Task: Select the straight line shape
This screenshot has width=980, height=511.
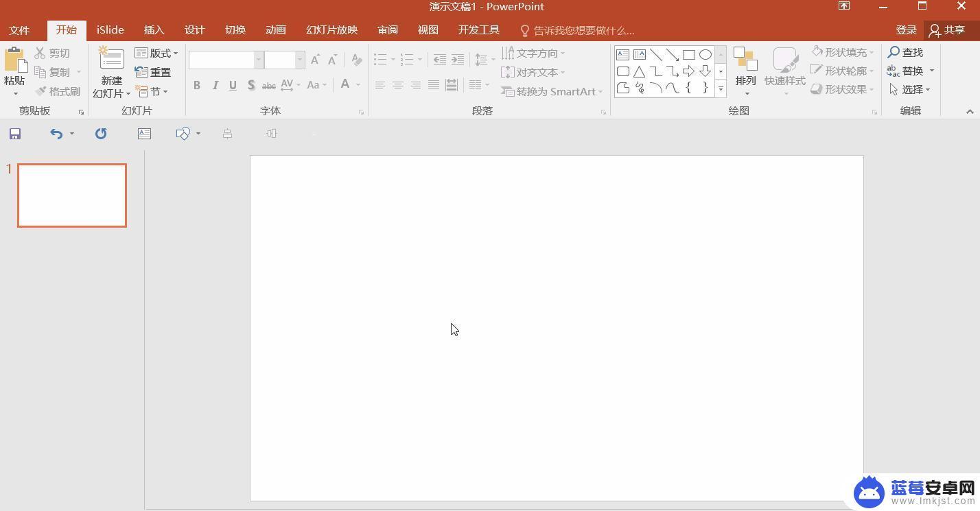Action: pos(656,55)
